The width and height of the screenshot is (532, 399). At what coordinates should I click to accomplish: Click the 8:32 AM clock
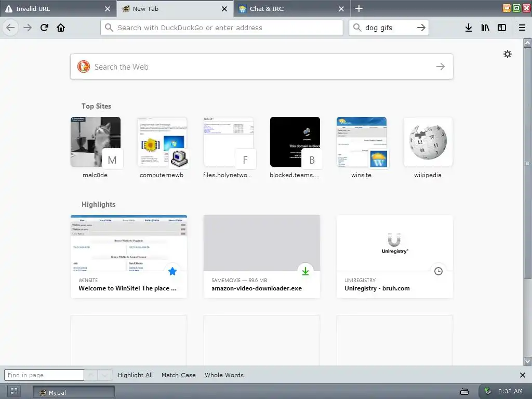coord(510,391)
